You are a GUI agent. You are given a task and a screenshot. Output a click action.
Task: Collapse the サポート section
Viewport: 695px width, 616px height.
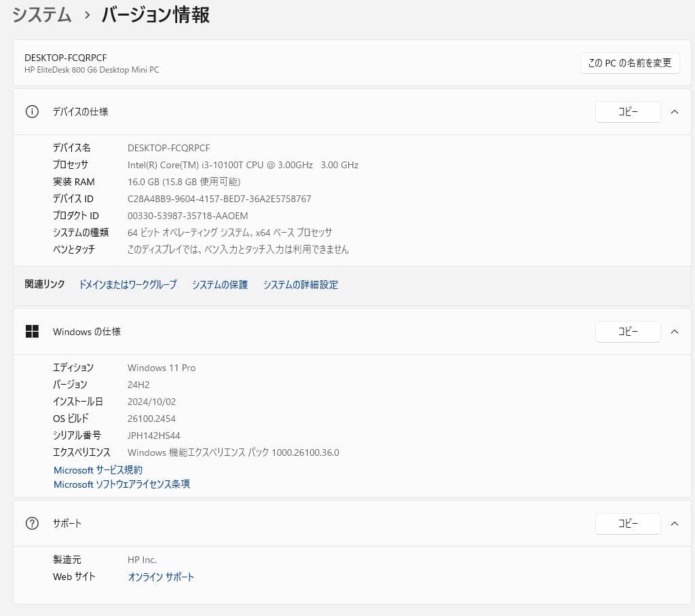tap(674, 523)
